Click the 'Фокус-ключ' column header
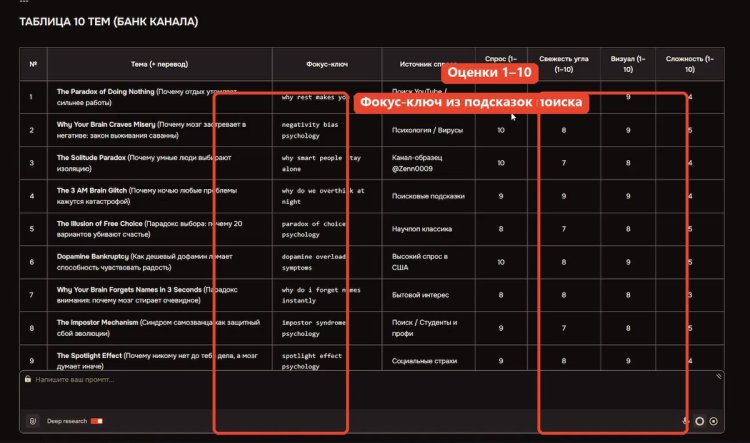The height and width of the screenshot is (443, 750). click(327, 64)
